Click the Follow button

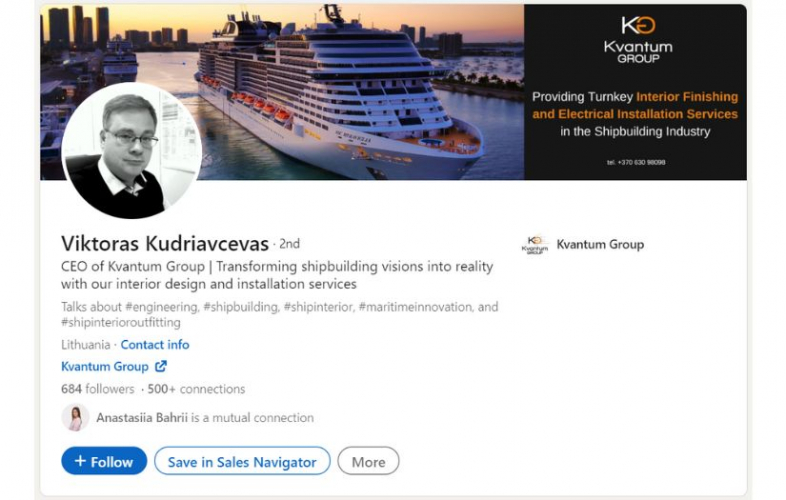click(x=104, y=461)
